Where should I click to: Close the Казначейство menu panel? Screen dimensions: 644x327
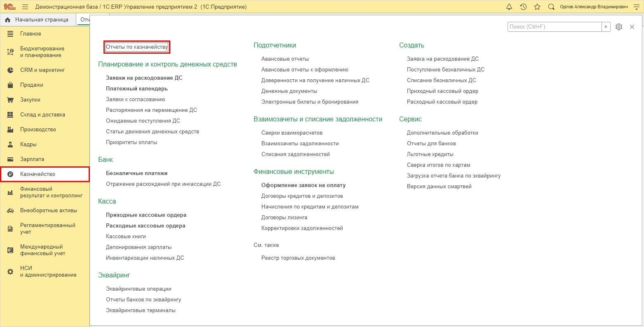632,27
